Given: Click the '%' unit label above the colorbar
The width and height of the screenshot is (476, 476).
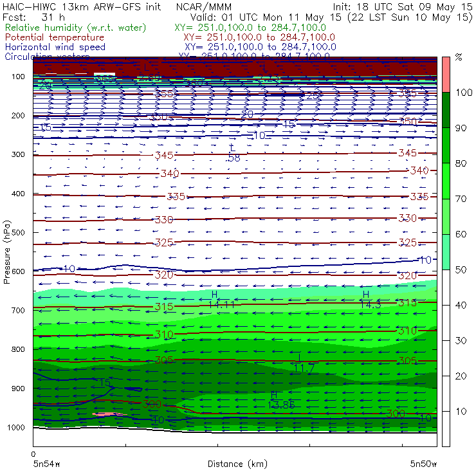Looking at the screenshot, I should [x=459, y=57].
